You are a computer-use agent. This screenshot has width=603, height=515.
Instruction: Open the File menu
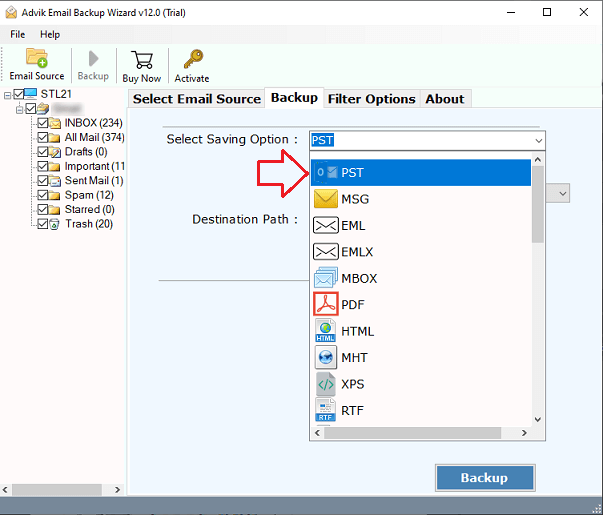coord(18,34)
